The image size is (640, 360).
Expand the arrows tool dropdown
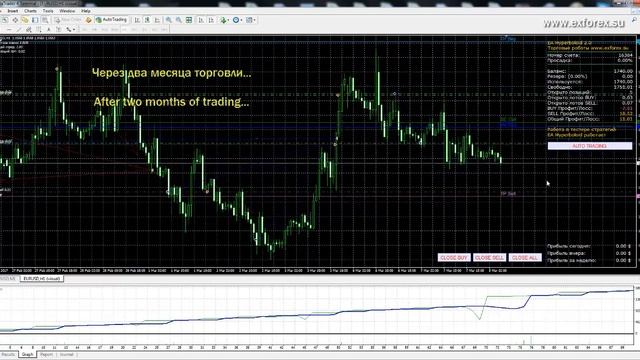[74, 30]
